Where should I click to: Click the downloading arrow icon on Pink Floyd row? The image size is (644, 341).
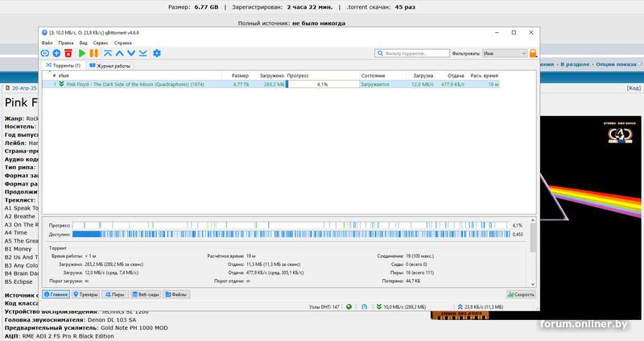[x=61, y=84]
